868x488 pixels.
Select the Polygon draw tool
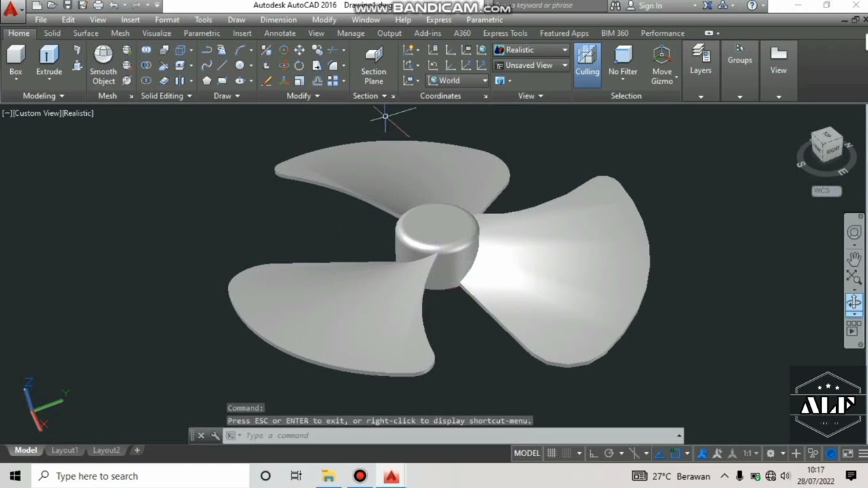[207, 81]
